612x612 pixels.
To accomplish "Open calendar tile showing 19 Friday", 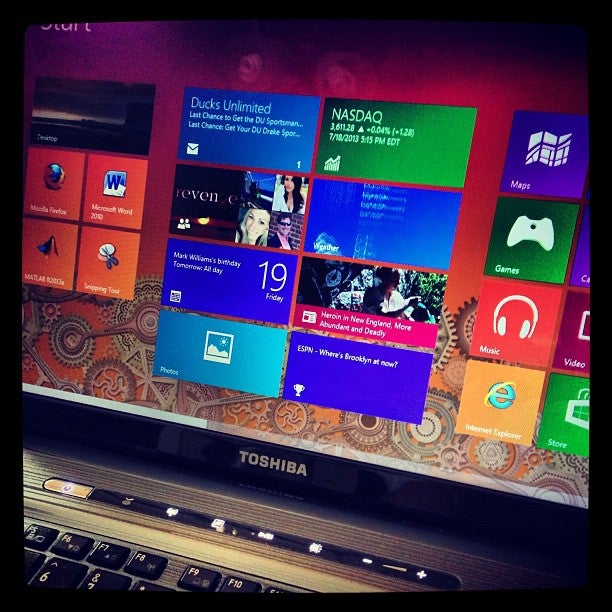I will (x=230, y=275).
